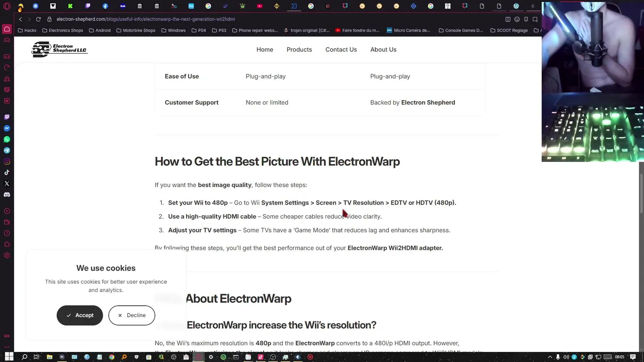Open the Windows bookmarks folder
Screen dimensions: 644x362
(x=174, y=30)
